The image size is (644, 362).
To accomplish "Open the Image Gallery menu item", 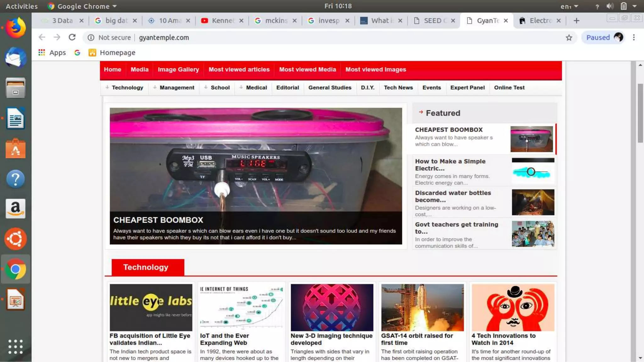I will (178, 69).
